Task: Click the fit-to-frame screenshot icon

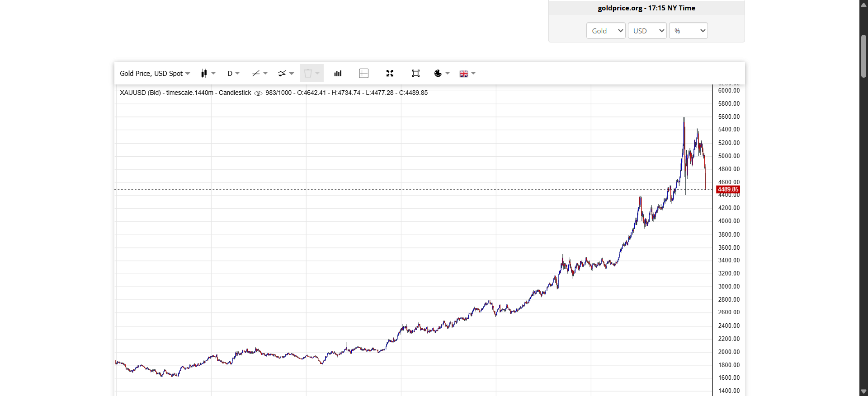Action: point(415,73)
